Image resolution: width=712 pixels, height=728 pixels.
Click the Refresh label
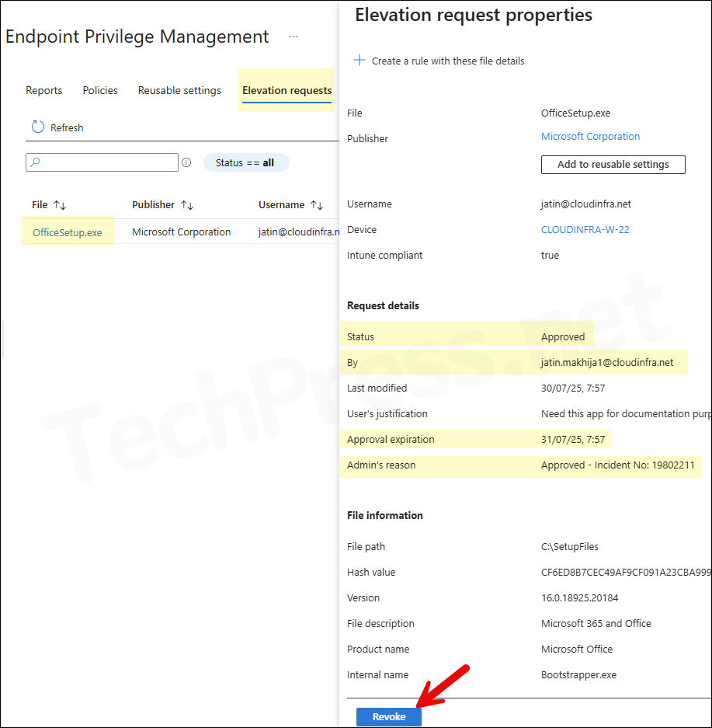coord(67,127)
